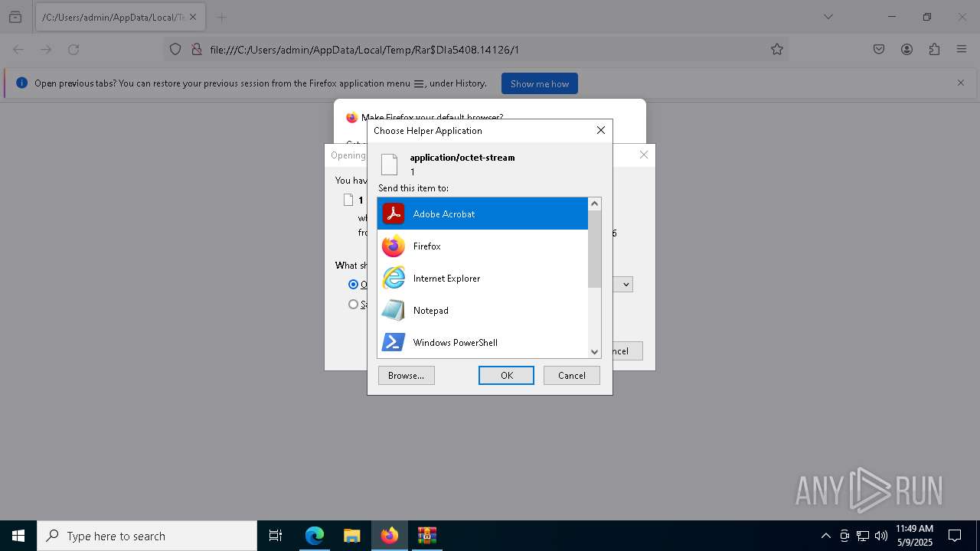980x551 pixels.
Task: Open the Firefox application hamburger menu
Action: point(962,49)
